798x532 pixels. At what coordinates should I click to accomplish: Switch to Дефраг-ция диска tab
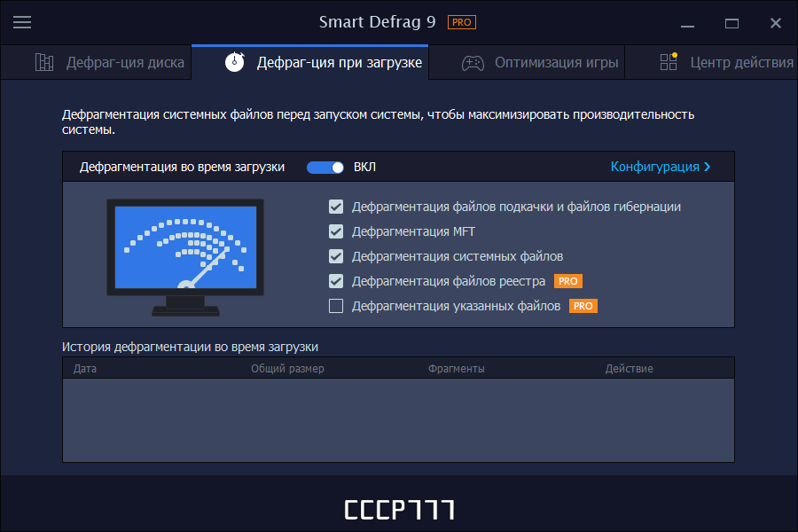click(x=96, y=62)
